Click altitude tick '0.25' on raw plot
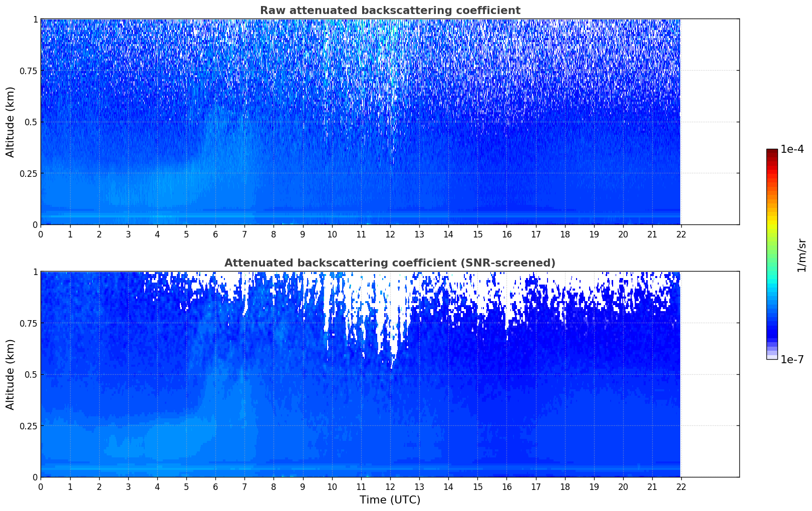The height and width of the screenshot is (511, 812). (x=29, y=173)
